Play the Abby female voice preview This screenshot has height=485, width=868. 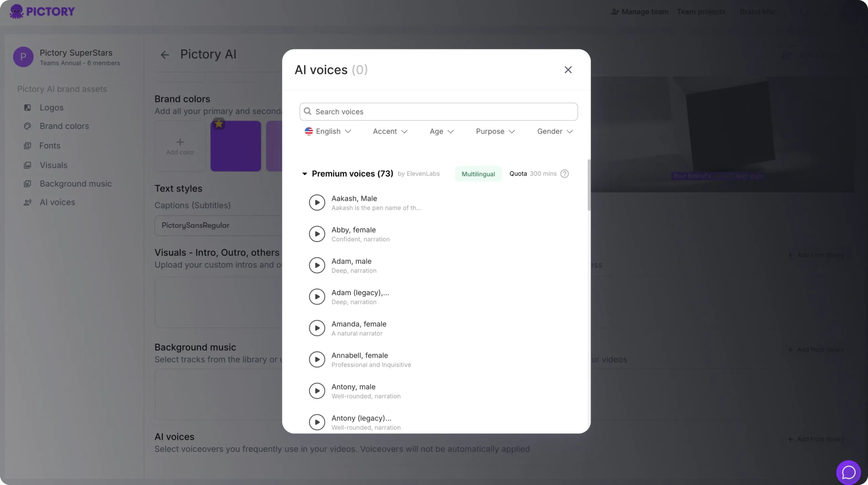317,234
